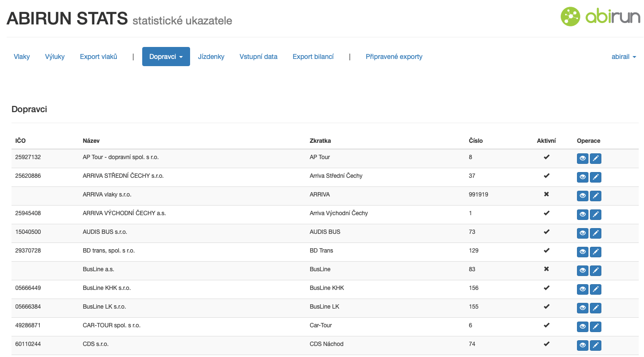Switch to the Výluky tab

(x=55, y=57)
